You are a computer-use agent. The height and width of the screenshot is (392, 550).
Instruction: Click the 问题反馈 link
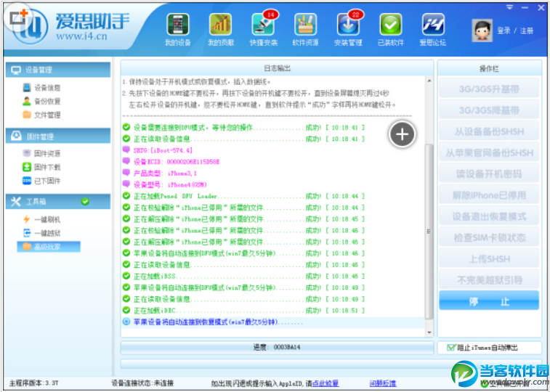383,383
